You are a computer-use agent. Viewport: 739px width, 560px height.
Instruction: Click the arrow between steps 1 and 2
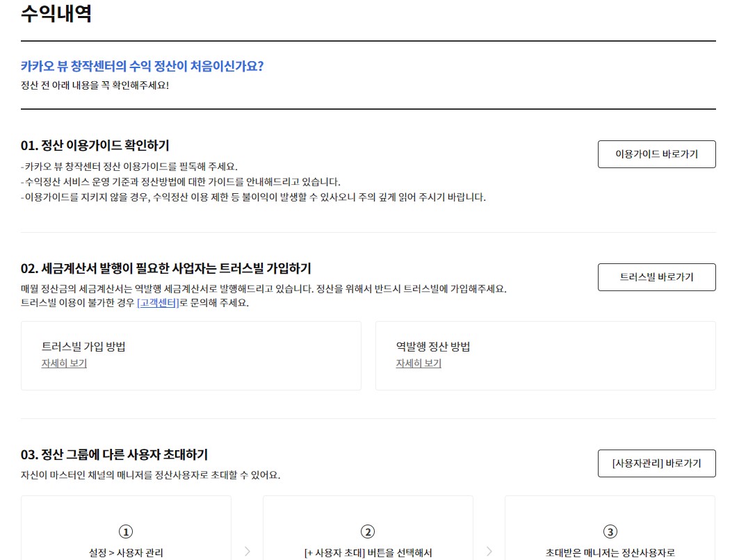pos(247,551)
